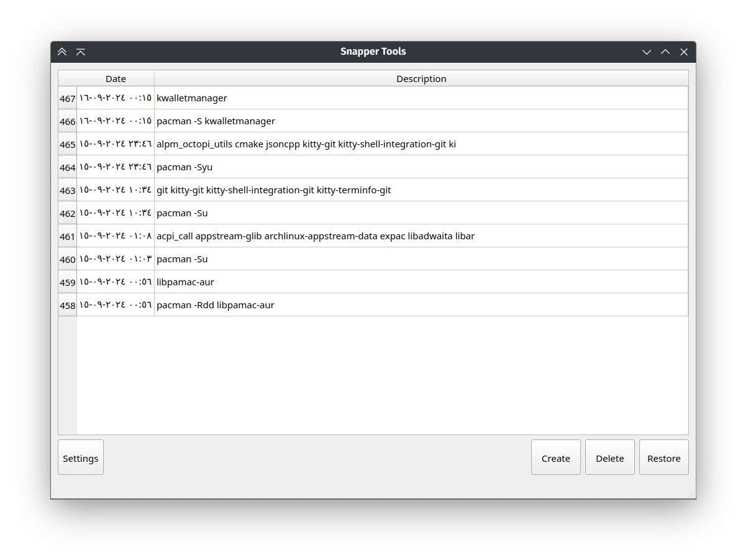Select the date cell in row 466
This screenshot has width=748, height=560.
[x=116, y=121]
